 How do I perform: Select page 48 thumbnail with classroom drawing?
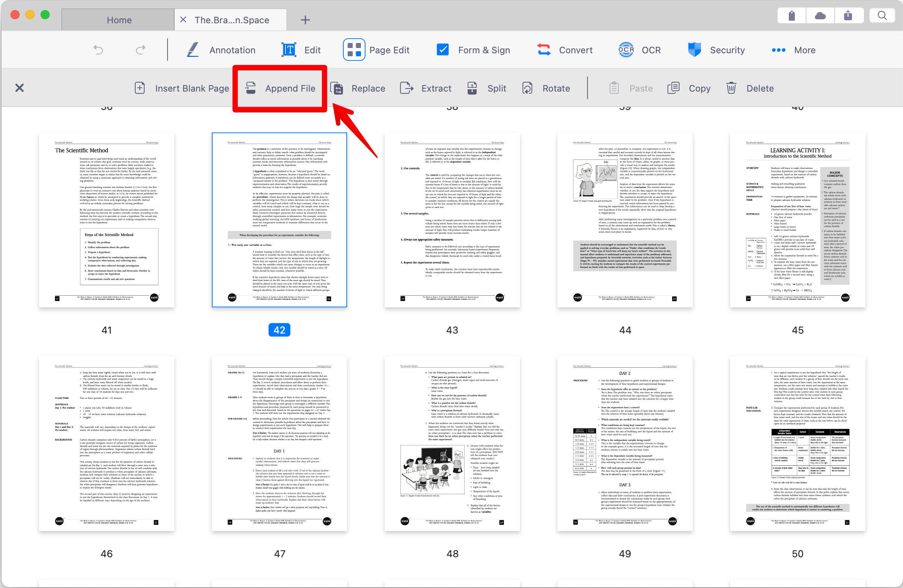pos(451,443)
